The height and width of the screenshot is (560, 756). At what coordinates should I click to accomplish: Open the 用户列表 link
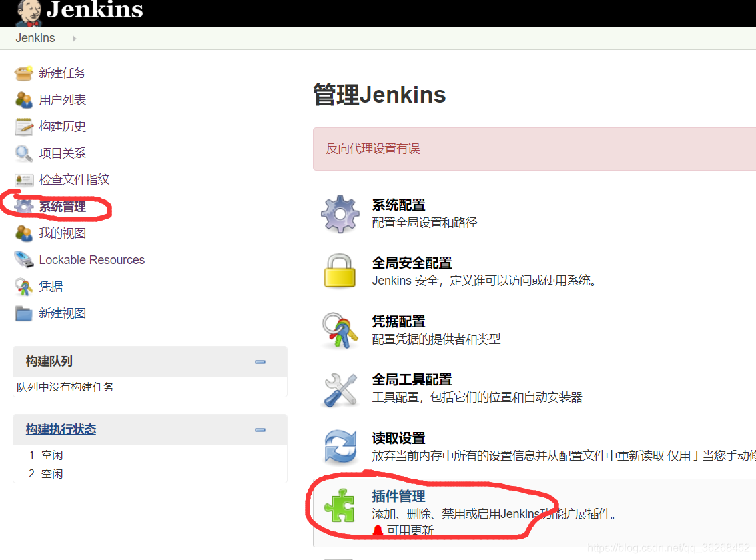[x=62, y=100]
